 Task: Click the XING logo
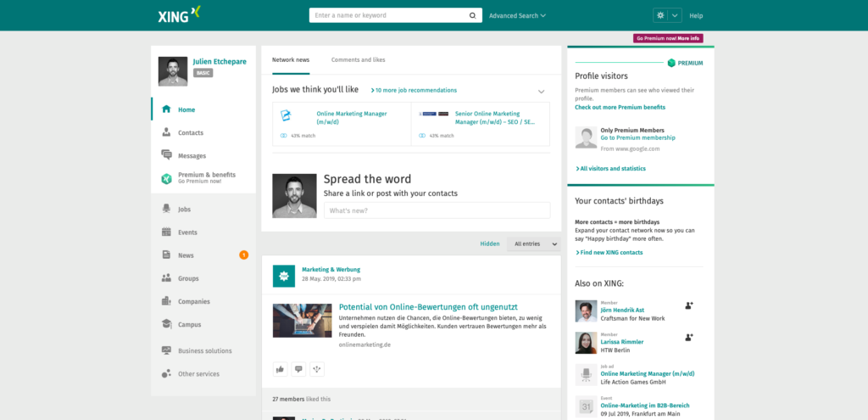pos(179,15)
